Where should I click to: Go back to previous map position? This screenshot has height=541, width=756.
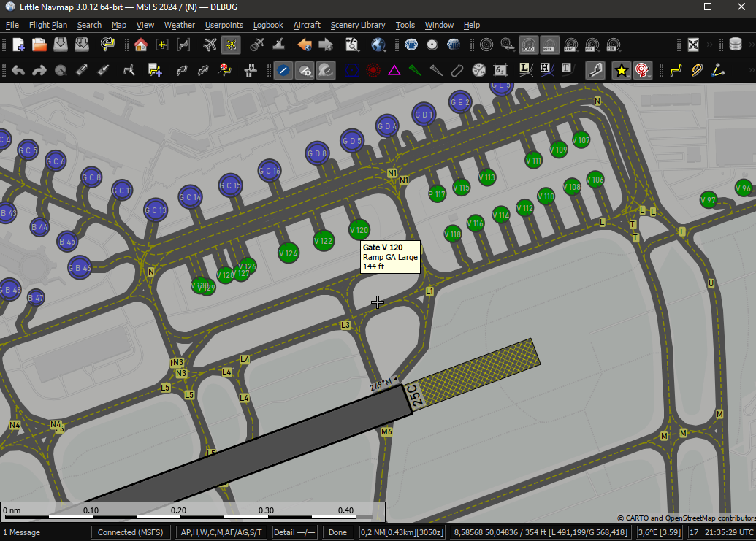305,45
